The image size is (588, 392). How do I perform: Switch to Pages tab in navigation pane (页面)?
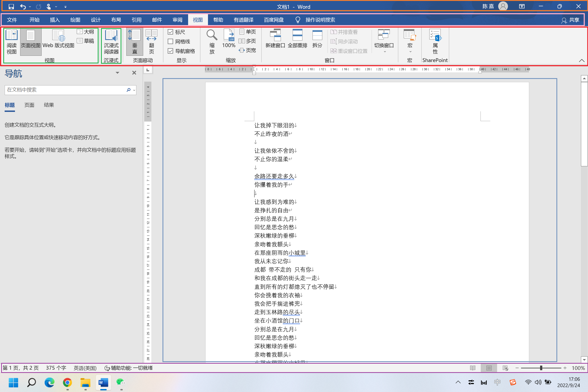tap(29, 105)
